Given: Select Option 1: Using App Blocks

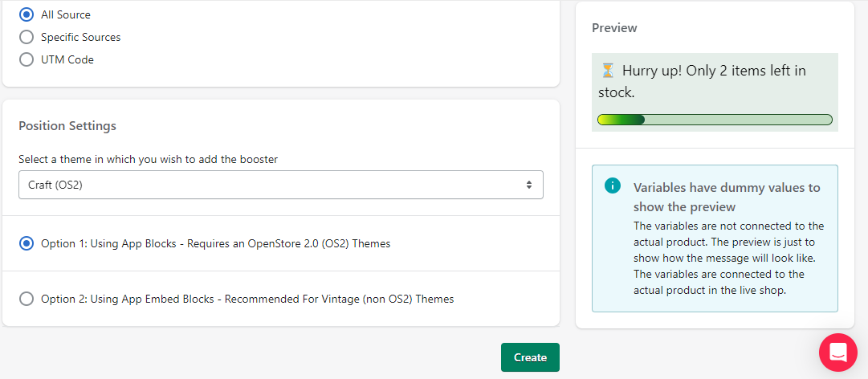Looking at the screenshot, I should tap(26, 243).
